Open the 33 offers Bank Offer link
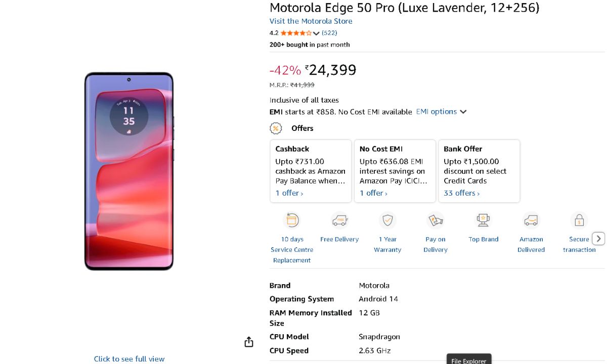Viewport: 607px width, 364px height. 461,193
